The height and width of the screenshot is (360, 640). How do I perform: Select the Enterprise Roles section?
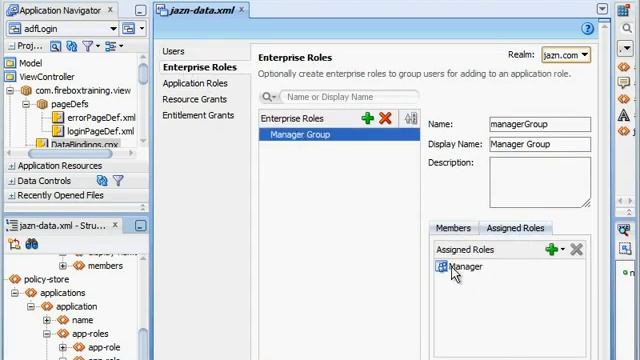click(200, 67)
